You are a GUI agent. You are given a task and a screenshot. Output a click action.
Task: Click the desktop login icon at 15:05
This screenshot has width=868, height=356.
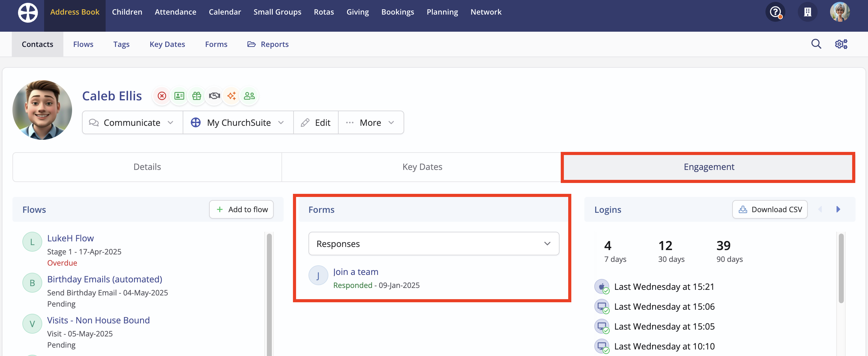(x=602, y=326)
